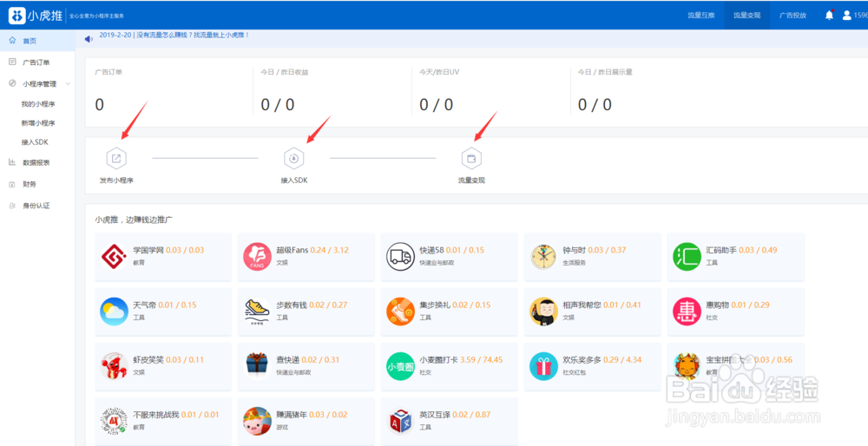Open the 赚满猪年 pig icon
The width and height of the screenshot is (868, 446).
coord(258,421)
